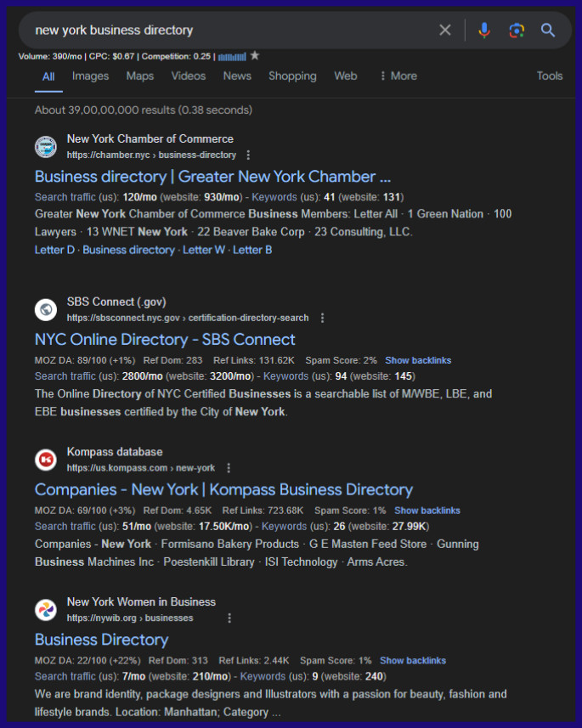
Task: Click the https://nywib.org › businesses URL
Action: point(130,618)
